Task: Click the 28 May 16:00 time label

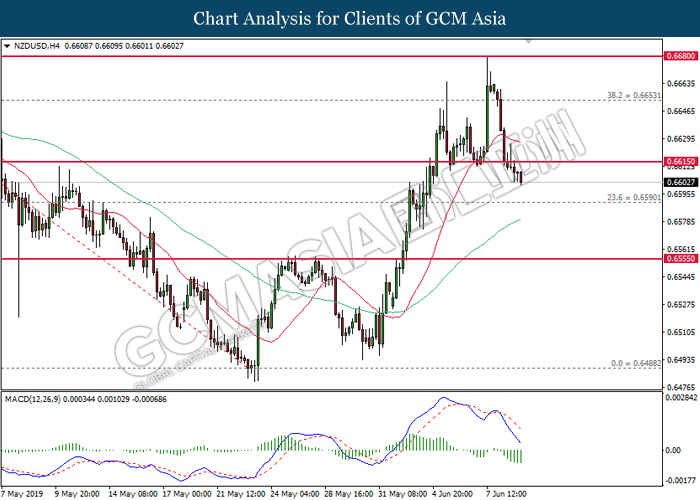Action: pyautogui.click(x=349, y=494)
